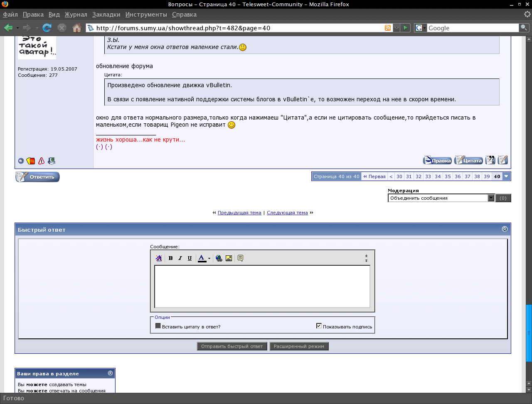Open the Модерация dropdown list
This screenshot has height=404, width=532.
(x=491, y=198)
